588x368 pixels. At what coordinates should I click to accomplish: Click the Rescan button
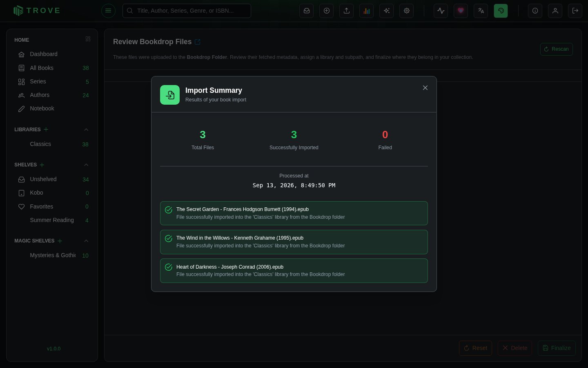tap(556, 49)
